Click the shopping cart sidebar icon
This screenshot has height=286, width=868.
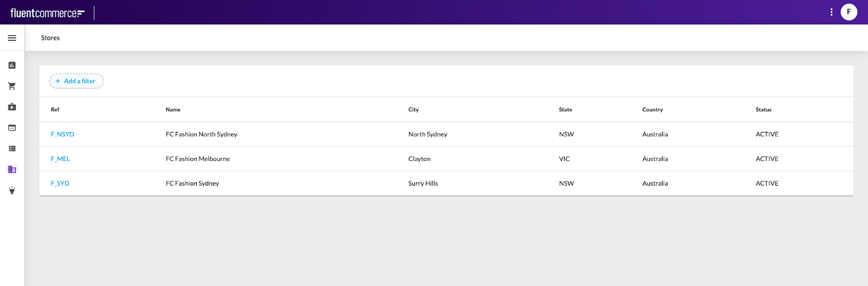point(12,86)
